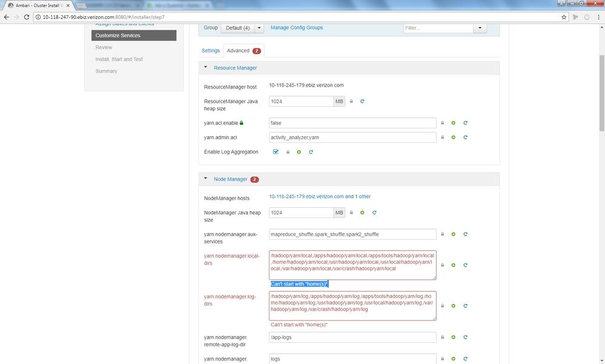605x364 pixels.
Task: Click the browser address bar URL
Action: (x=104, y=17)
